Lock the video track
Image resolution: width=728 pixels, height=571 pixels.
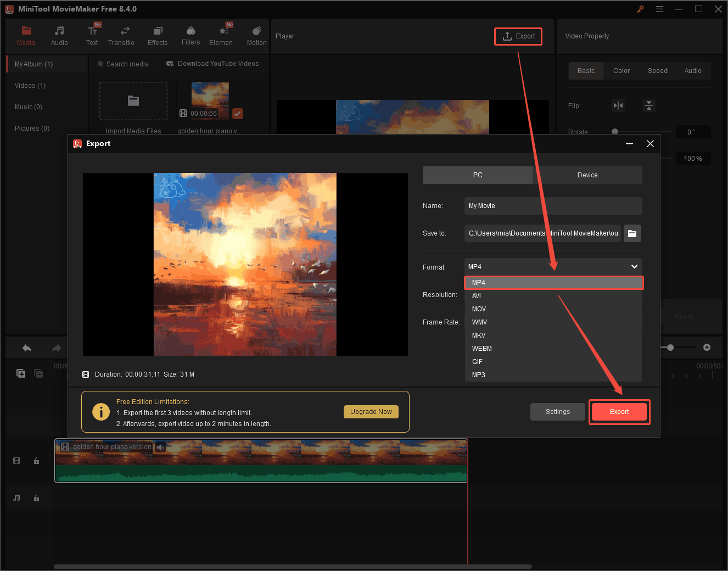click(36, 461)
